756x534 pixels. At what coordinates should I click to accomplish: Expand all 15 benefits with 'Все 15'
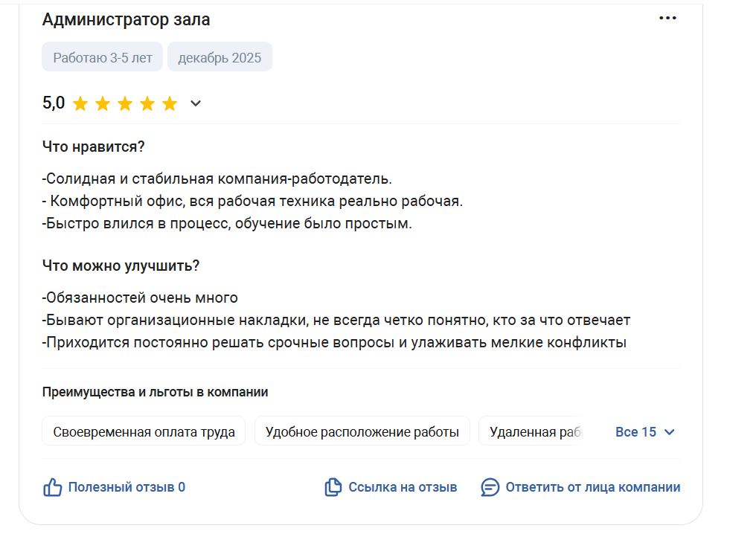[636, 432]
